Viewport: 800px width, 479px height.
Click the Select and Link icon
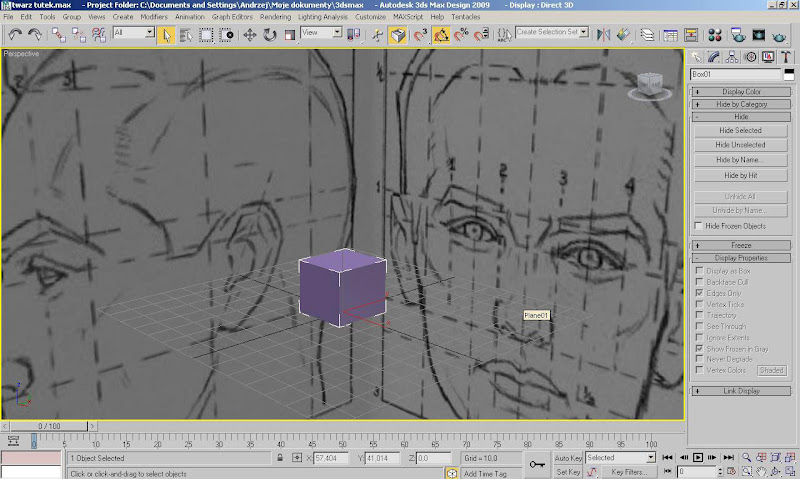coord(58,34)
